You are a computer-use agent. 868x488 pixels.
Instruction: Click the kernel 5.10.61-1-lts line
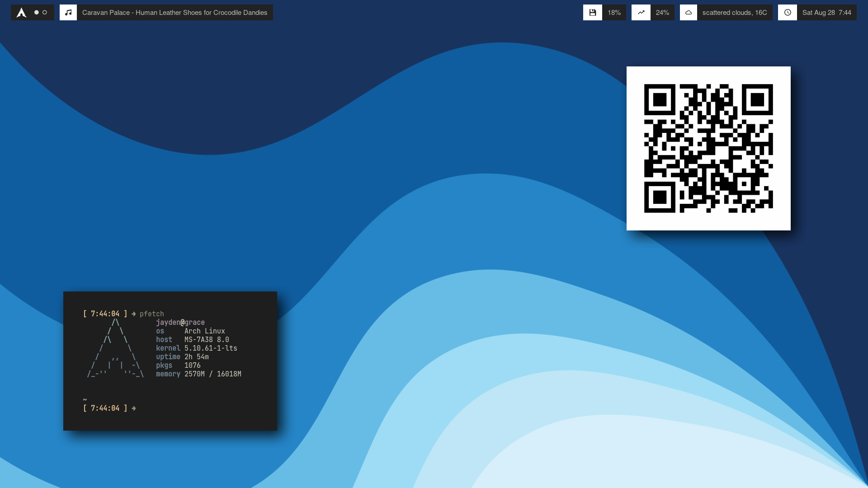point(197,348)
